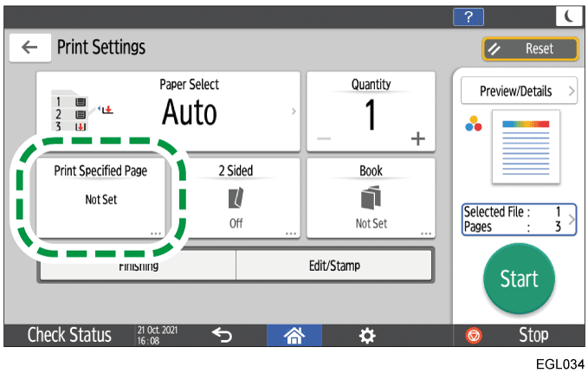
Task: Expand the Selected File and Pages info
Action: click(518, 217)
